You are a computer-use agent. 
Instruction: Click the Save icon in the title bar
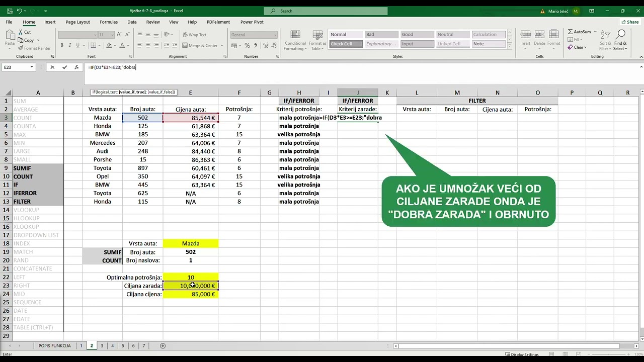[9, 11]
